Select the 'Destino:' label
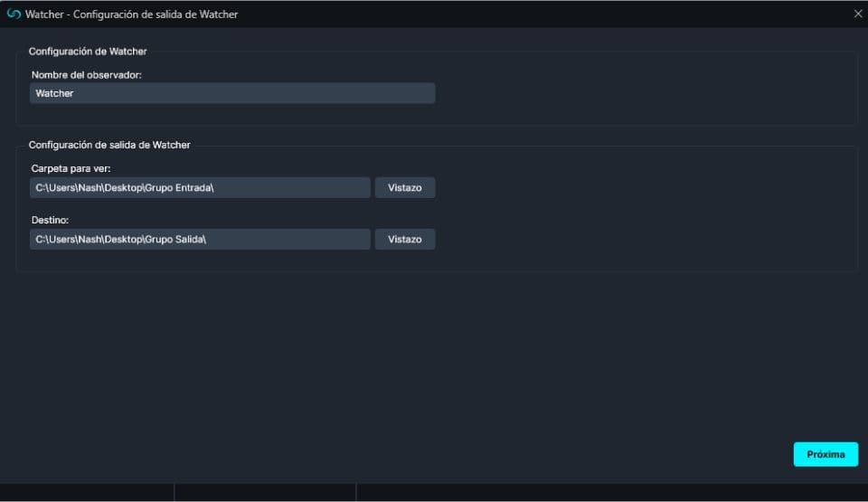Screen dimensions: 868x502 point(50,220)
